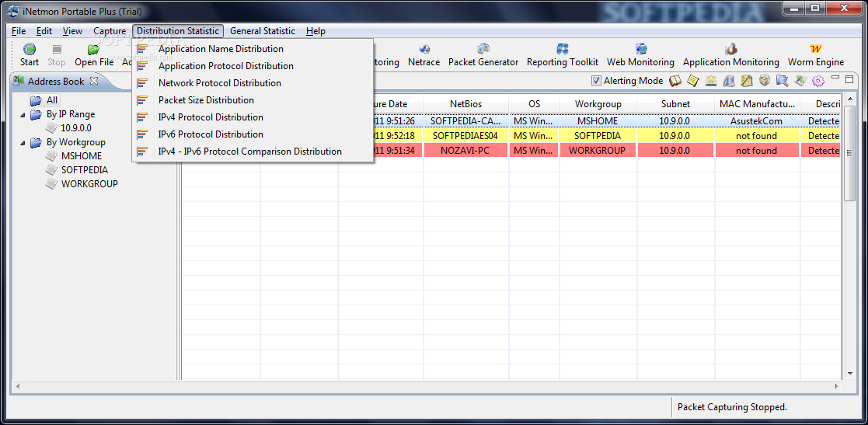
Task: Start packet capture with the Start button
Action: coord(30,55)
